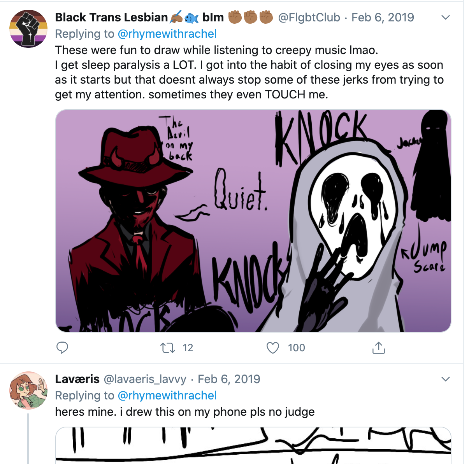
Task: Open the Feb 6, 2019 timestamp beside @lavaeris_lavvy
Action: click(x=229, y=379)
